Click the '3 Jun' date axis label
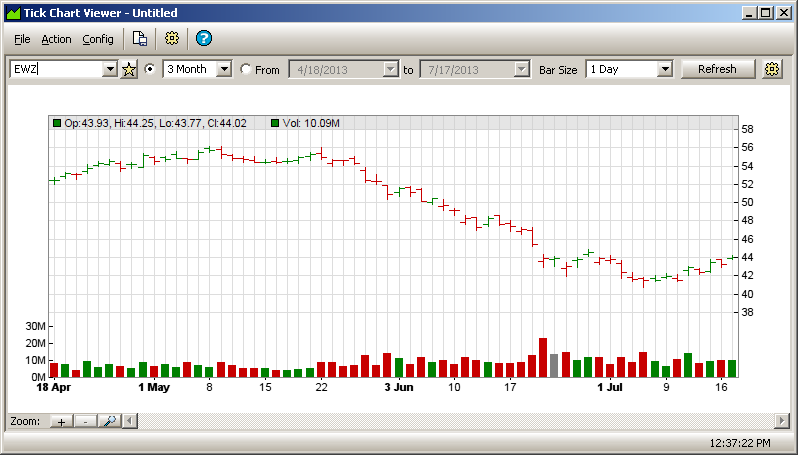Image resolution: width=798 pixels, height=455 pixels. coord(399,387)
